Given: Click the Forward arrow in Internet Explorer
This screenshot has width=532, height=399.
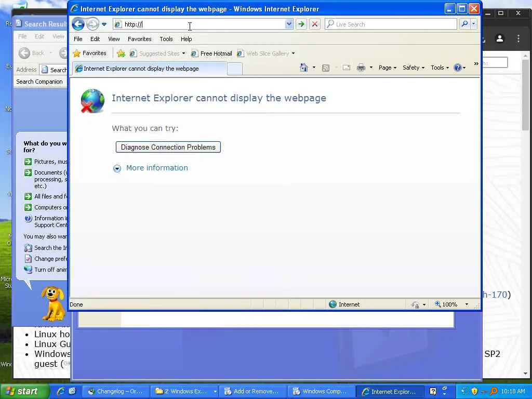Looking at the screenshot, I should pos(92,24).
